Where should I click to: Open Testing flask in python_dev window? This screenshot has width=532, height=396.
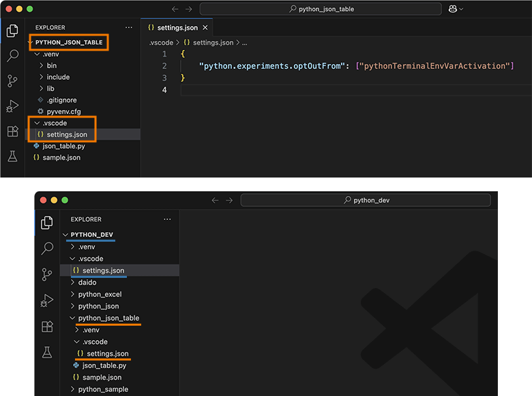coord(47,352)
